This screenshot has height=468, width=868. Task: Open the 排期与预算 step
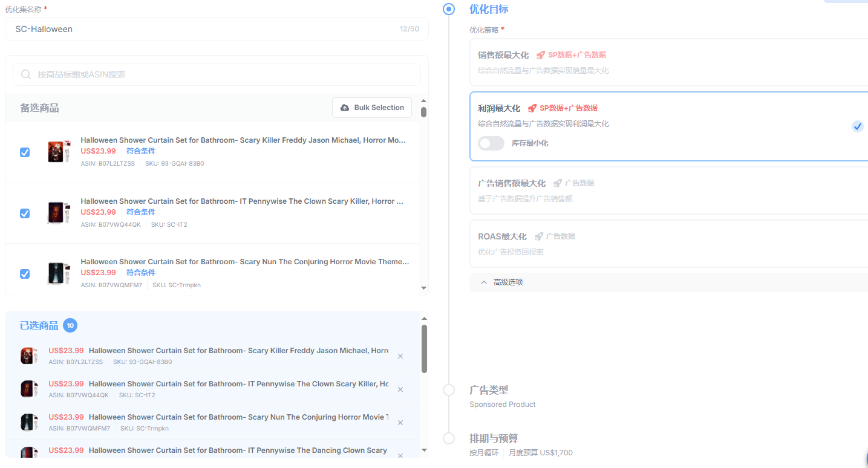[494, 438]
